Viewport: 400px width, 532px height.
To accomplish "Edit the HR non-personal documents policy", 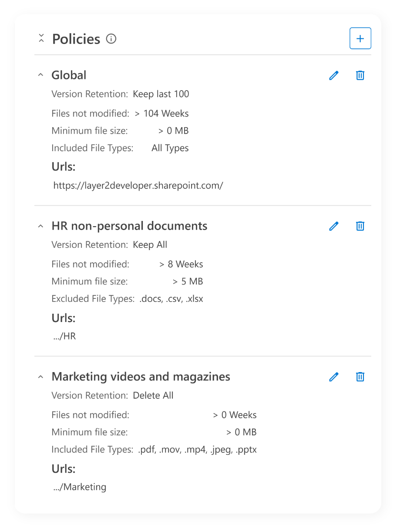I will 334,226.
